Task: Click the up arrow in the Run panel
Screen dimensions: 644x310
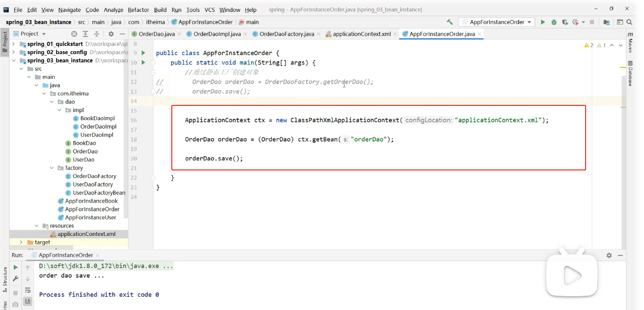Action: click(28, 268)
